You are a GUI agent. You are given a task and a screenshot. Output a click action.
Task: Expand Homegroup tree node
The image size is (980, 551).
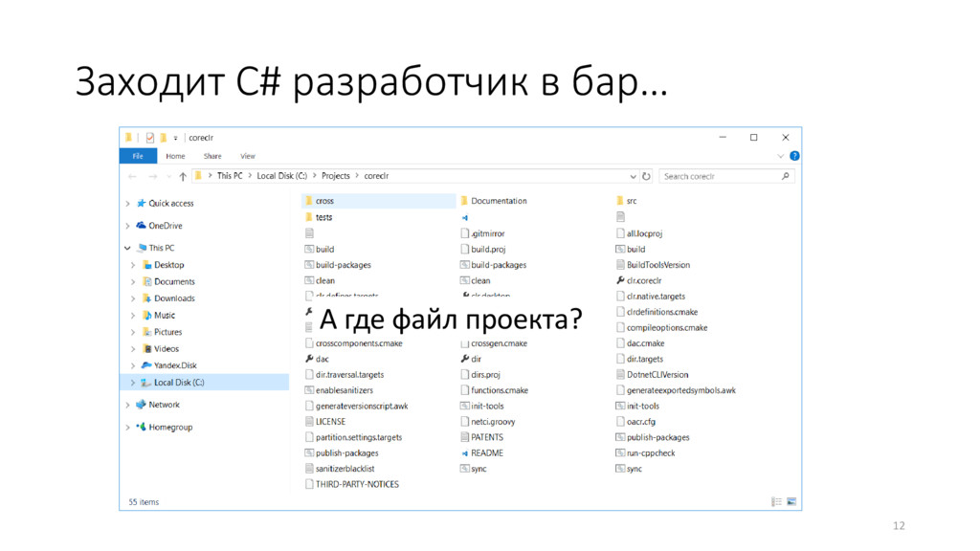tap(127, 428)
